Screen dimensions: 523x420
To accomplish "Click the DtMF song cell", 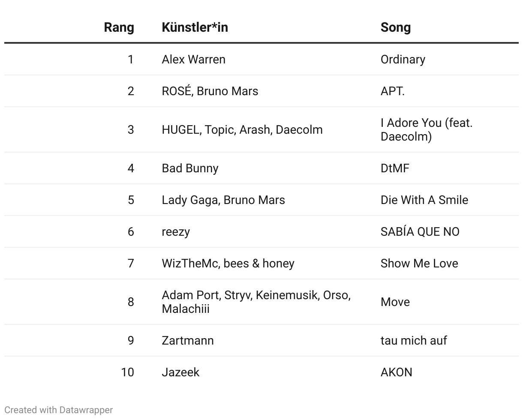I will click(x=394, y=168).
